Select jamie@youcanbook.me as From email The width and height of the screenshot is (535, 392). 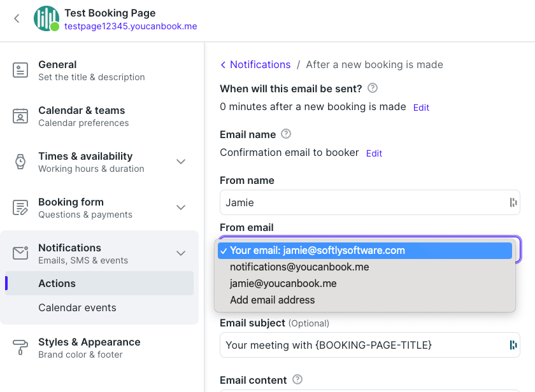click(x=365, y=283)
